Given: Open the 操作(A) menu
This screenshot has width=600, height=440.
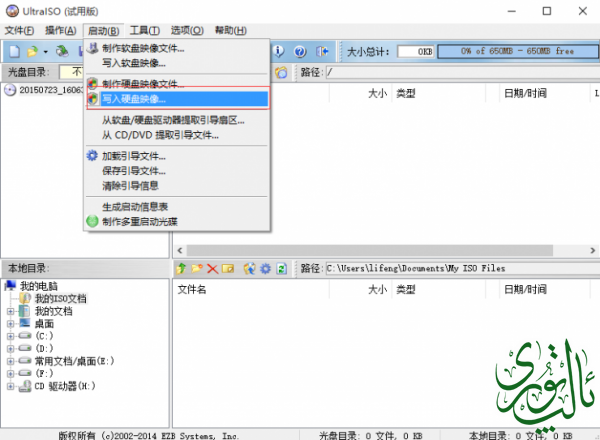Looking at the screenshot, I should 60,30.
